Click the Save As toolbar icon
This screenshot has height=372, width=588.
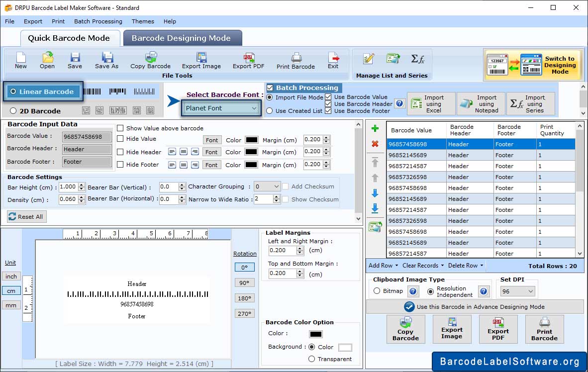pyautogui.click(x=106, y=60)
